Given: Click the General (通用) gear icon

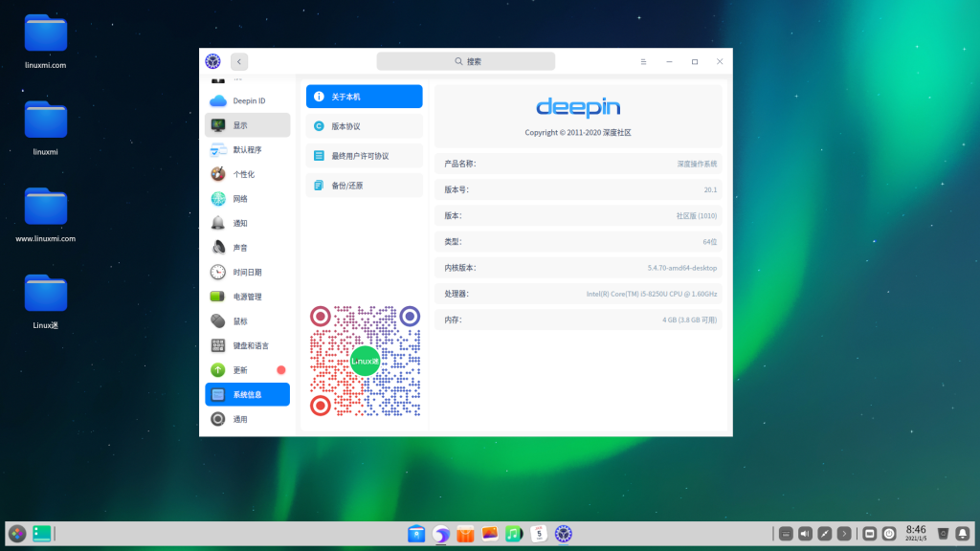Looking at the screenshot, I should 218,419.
